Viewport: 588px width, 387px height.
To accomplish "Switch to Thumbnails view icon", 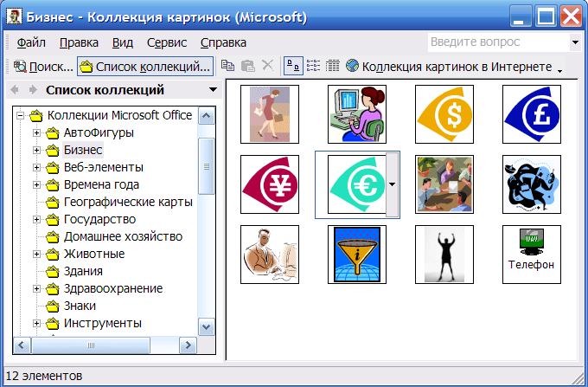I will (x=293, y=66).
